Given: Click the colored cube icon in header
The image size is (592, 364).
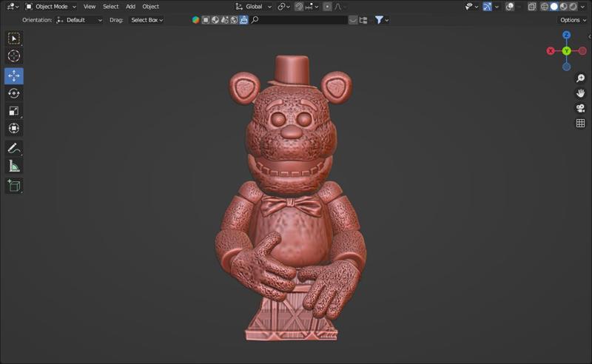Looking at the screenshot, I should coord(195,20).
